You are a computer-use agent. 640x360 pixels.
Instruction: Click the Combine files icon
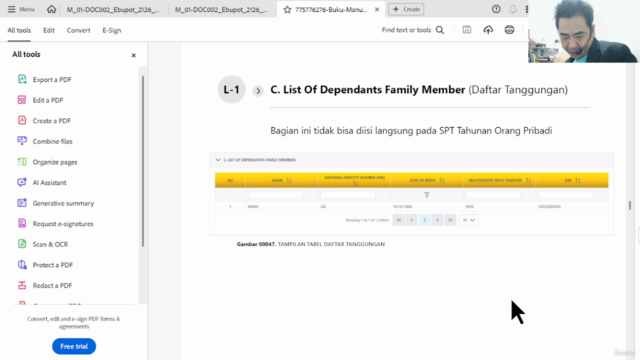[x=22, y=141]
